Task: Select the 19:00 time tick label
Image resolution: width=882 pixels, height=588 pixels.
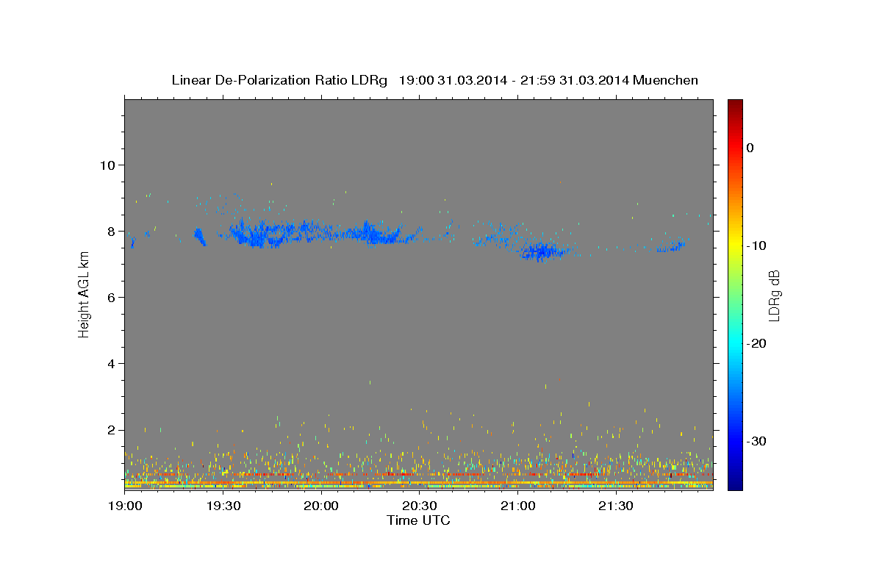Action: (x=125, y=506)
